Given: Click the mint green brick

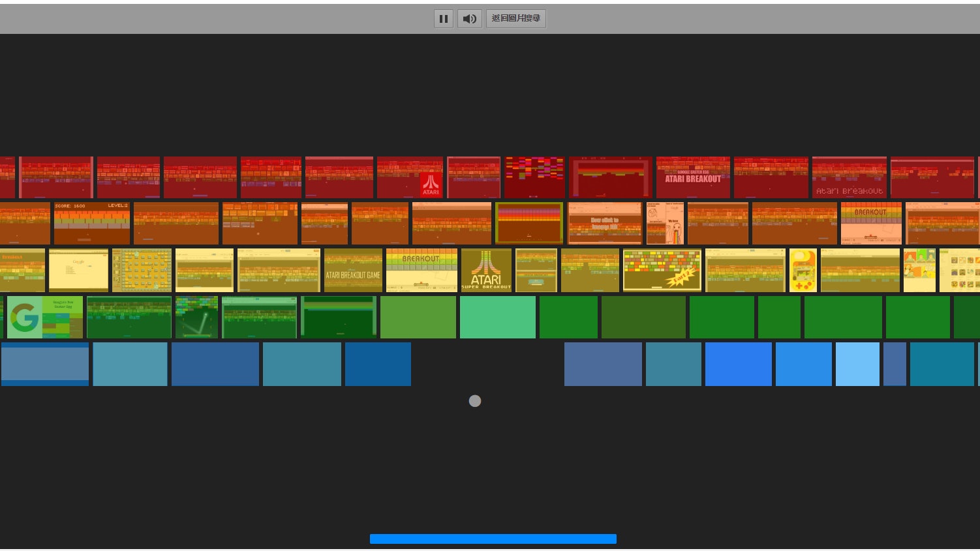Looking at the screenshot, I should click(x=498, y=317).
